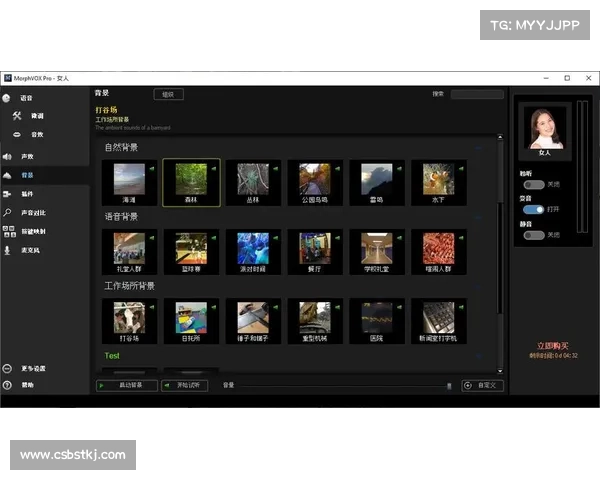Image resolution: width=600 pixels, height=480 pixels.
Task: Select the 篮球赛 background thumbnail
Action: 191,252
